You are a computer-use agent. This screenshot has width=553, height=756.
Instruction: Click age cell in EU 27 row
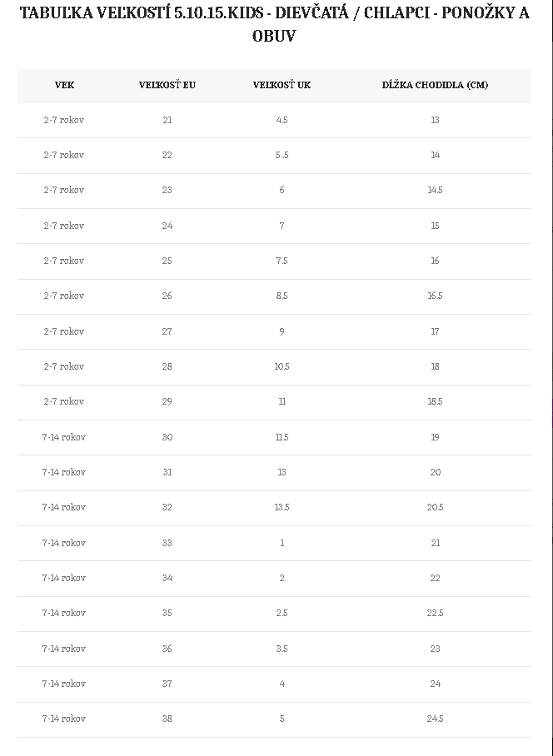click(63, 331)
